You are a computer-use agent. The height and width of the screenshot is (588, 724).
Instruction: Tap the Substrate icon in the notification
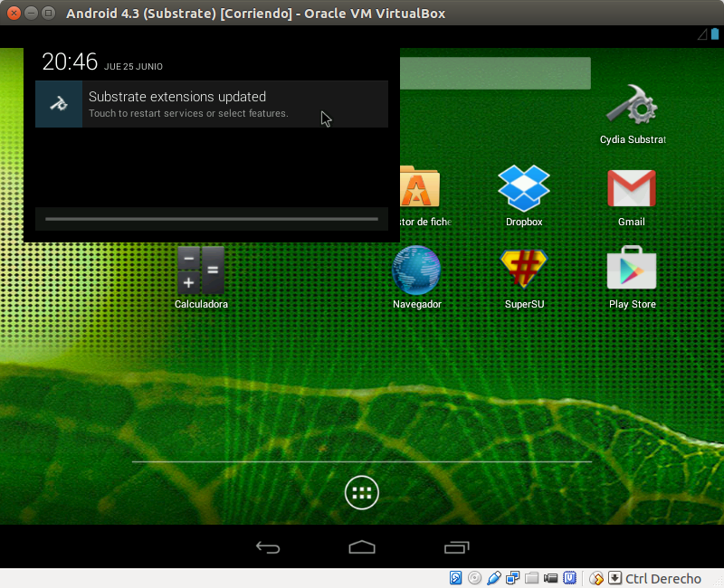pyautogui.click(x=58, y=103)
